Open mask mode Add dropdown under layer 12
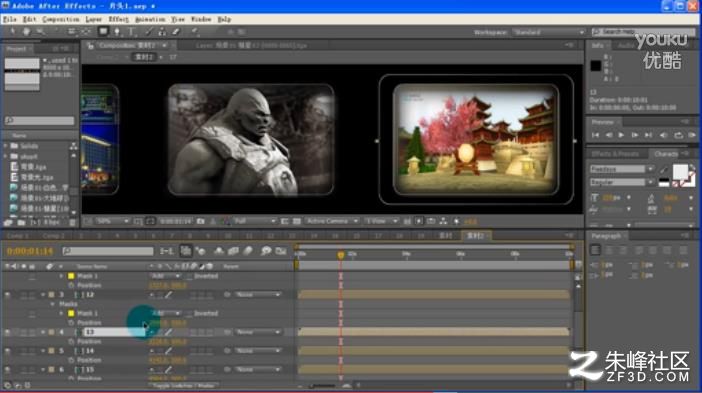 165,313
